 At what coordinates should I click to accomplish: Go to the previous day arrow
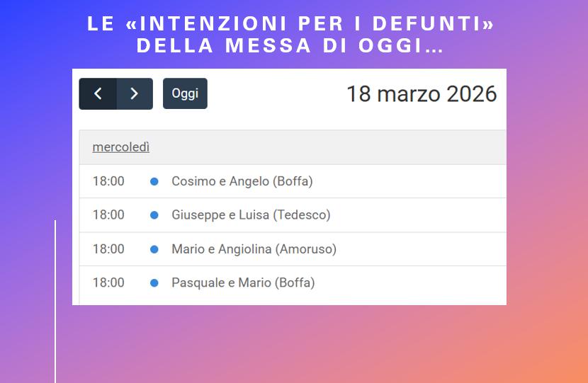click(x=98, y=94)
